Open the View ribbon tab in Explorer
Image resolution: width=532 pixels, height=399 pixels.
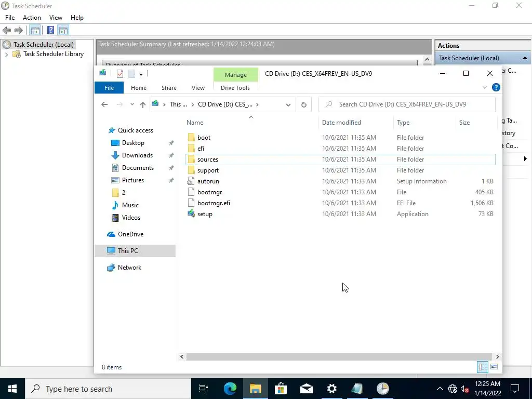coord(198,87)
